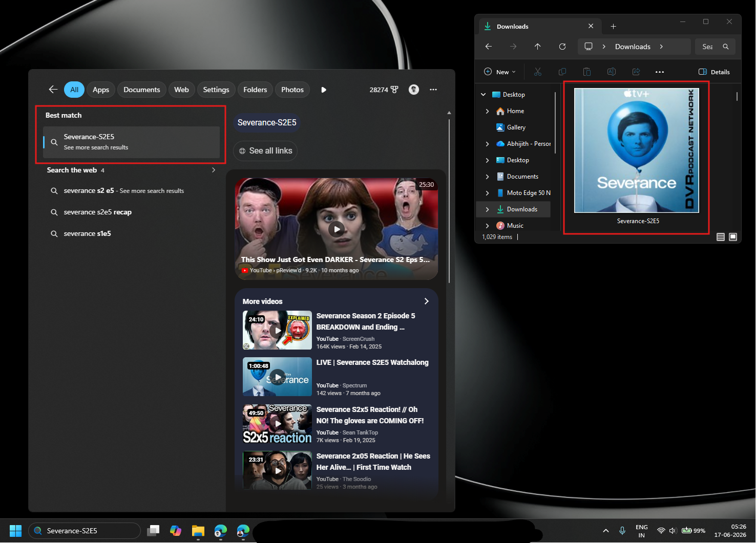Switch to large thumbnails view in status bar
This screenshot has height=543, width=756.
click(x=733, y=237)
